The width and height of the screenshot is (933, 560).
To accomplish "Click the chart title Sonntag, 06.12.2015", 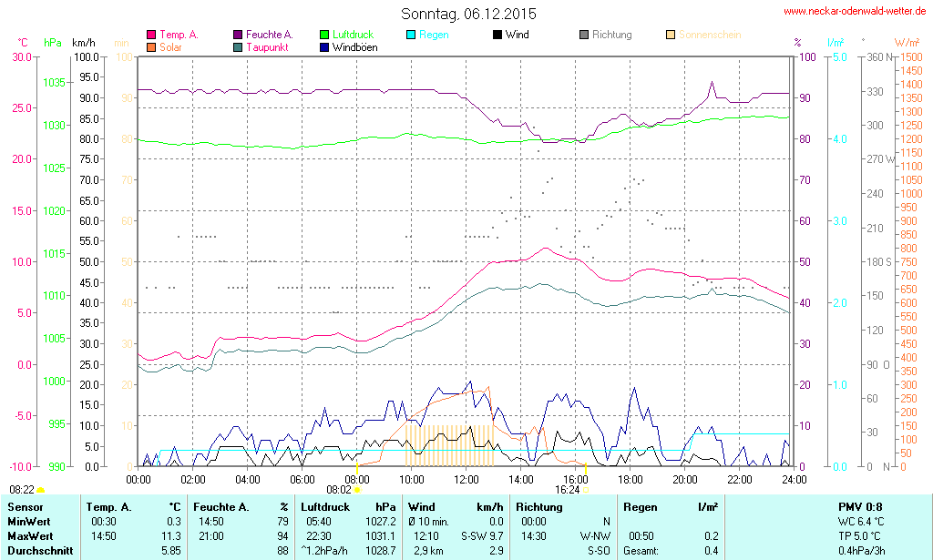I will [x=468, y=14].
